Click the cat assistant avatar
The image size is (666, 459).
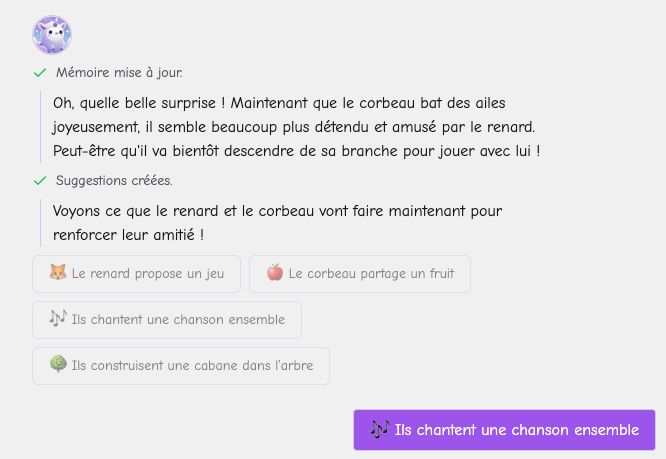click(x=52, y=35)
